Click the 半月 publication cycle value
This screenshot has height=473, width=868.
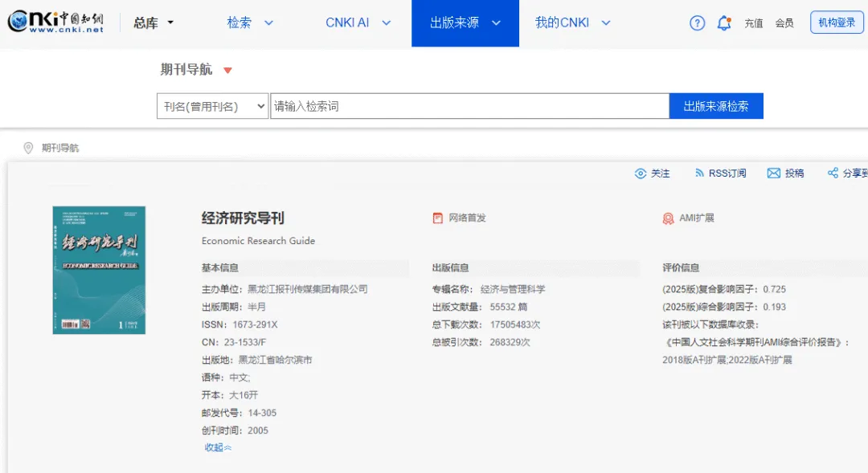pos(256,307)
